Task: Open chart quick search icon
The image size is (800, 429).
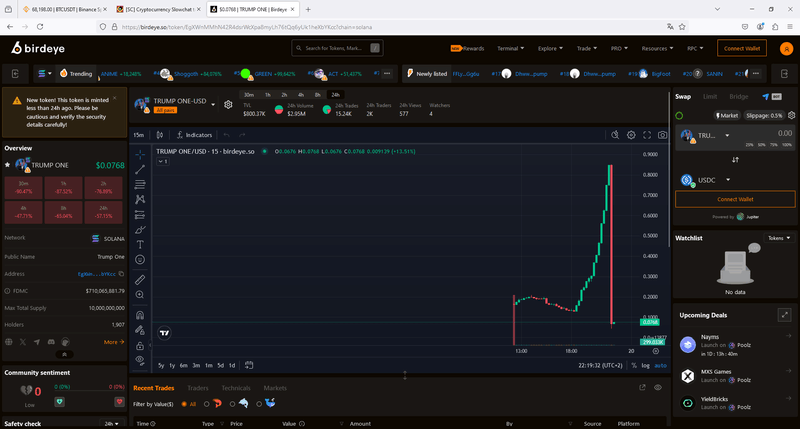Action: coord(615,135)
